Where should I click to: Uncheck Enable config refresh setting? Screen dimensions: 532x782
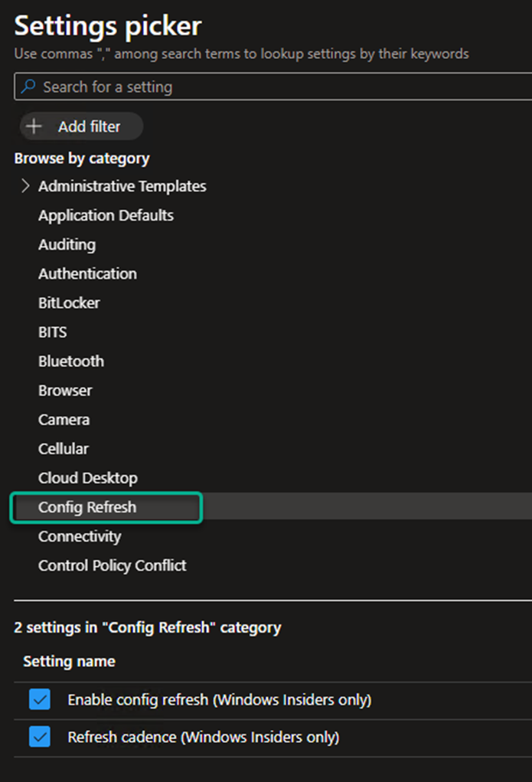(39, 700)
